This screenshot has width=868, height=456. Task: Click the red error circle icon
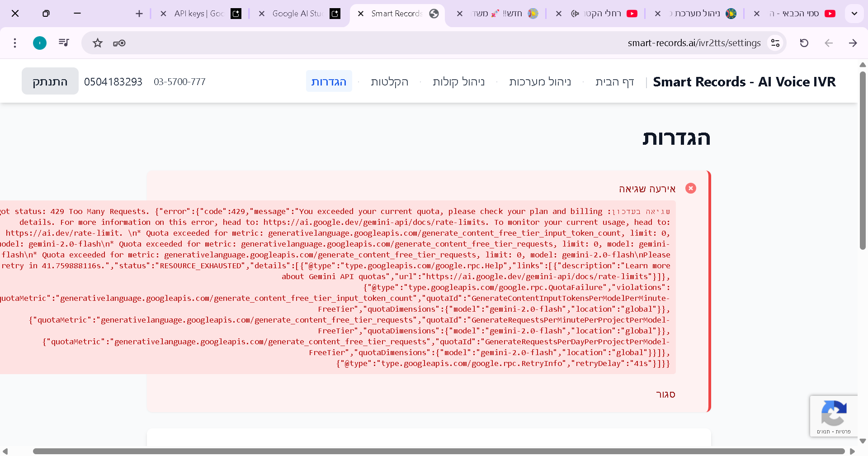pyautogui.click(x=690, y=188)
